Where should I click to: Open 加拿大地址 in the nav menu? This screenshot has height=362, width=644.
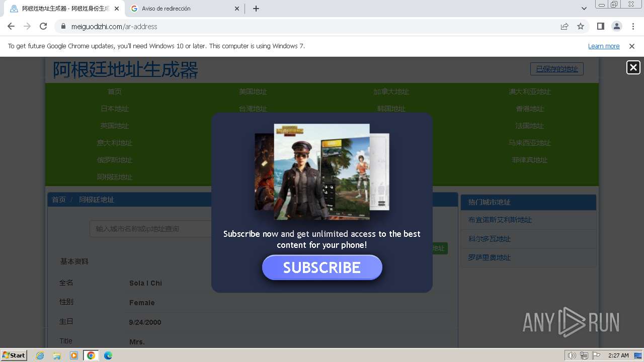391,92
